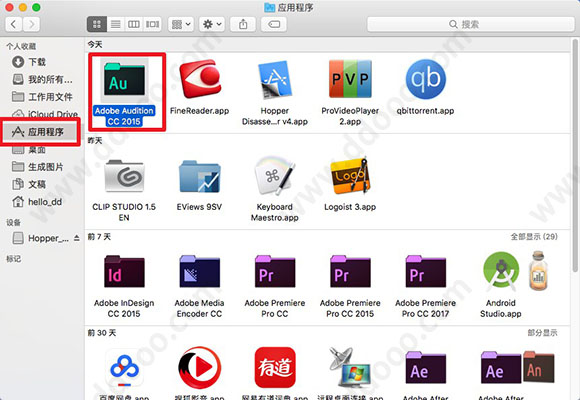The height and width of the screenshot is (400, 580).
Task: Click the 昨天 group header
Action: coord(95,141)
